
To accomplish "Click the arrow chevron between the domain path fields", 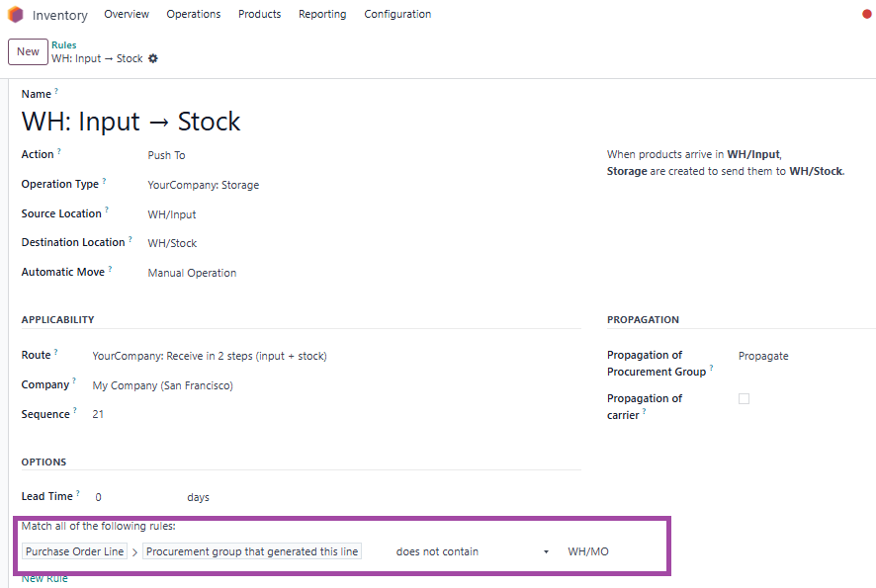I will click(x=134, y=552).
